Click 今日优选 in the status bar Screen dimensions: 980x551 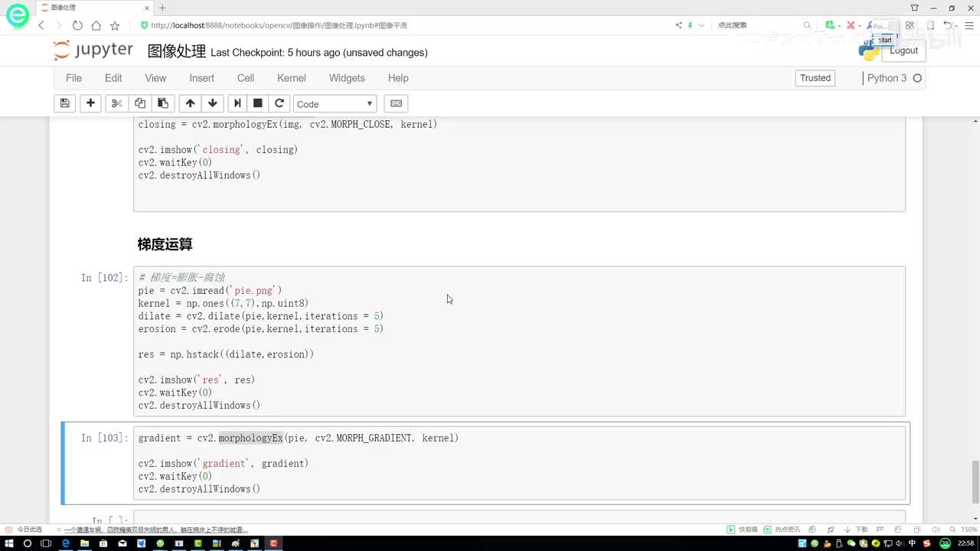[x=24, y=530]
